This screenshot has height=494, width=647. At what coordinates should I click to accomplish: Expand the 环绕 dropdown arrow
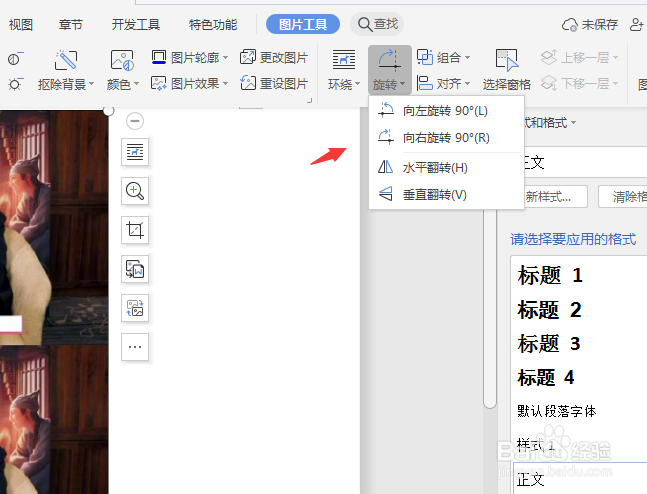tap(357, 84)
